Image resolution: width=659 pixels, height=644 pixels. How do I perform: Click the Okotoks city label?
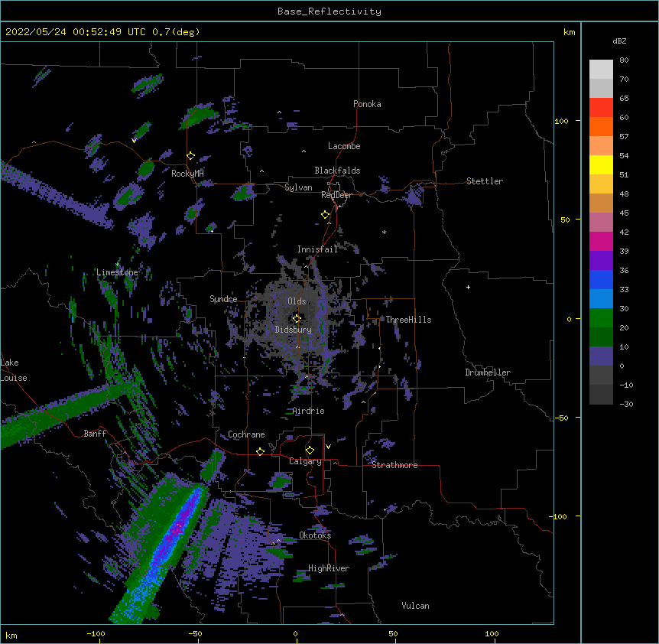[315, 535]
